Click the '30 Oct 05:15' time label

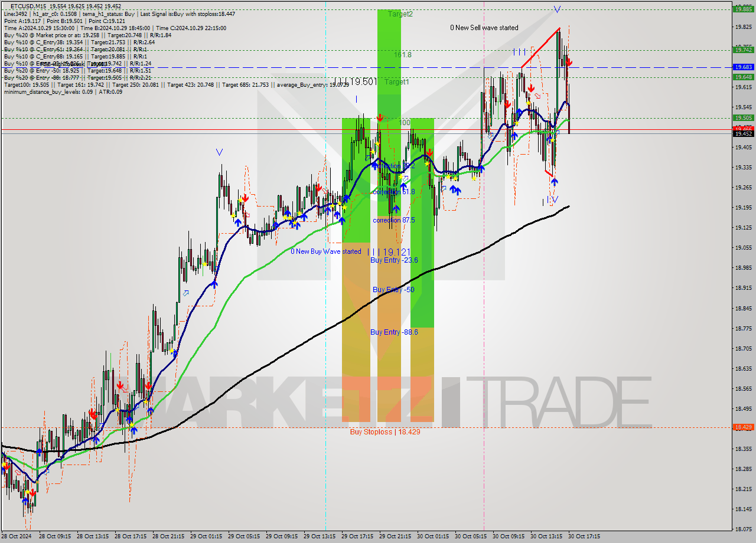tap(471, 537)
